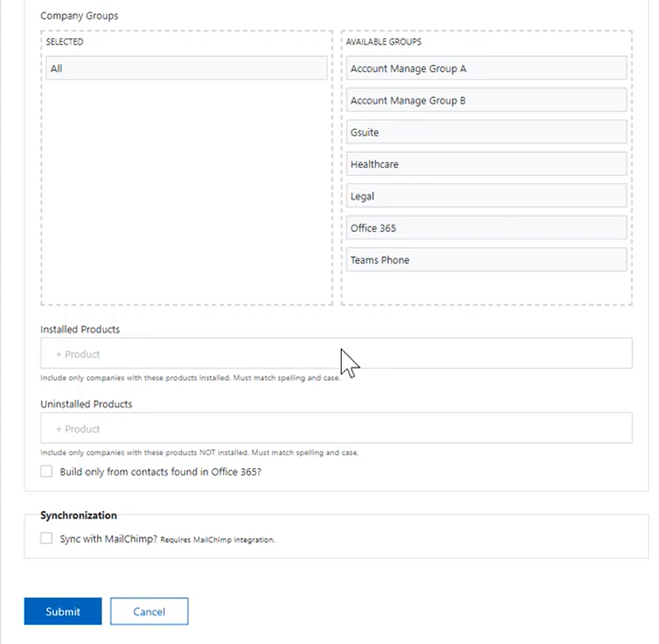Image resolution: width=659 pixels, height=644 pixels.
Task: Click the Company Groups label
Action: (x=79, y=16)
